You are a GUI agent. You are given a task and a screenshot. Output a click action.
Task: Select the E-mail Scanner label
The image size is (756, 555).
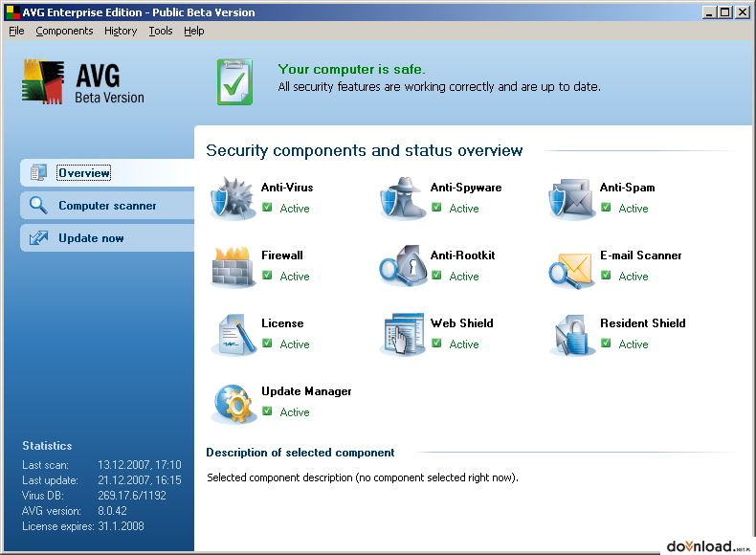click(x=641, y=255)
